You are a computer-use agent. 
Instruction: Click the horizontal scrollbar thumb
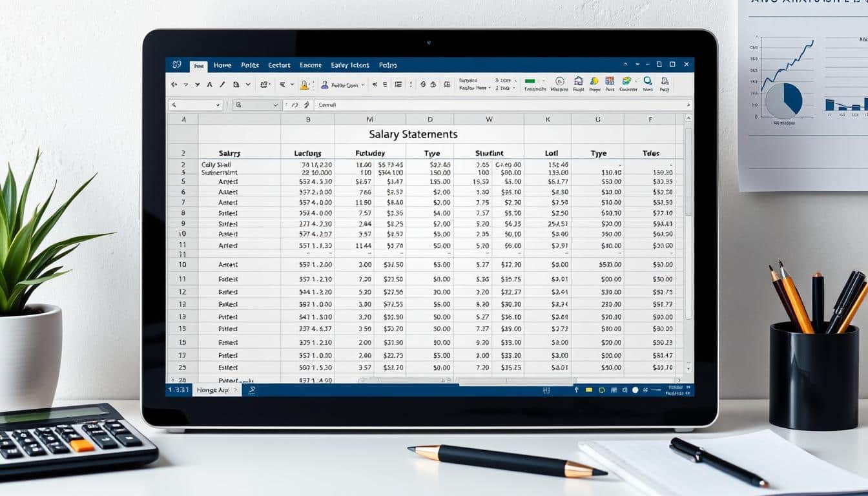coord(516,381)
